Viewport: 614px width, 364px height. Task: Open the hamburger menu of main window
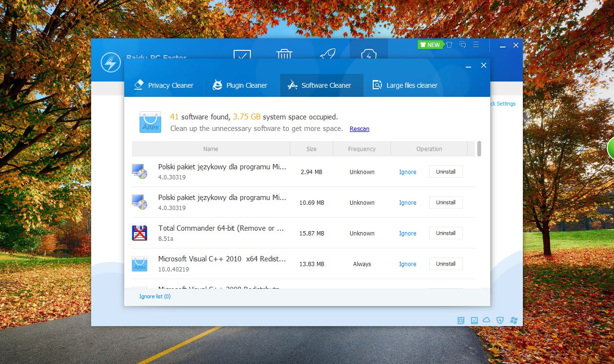476,45
